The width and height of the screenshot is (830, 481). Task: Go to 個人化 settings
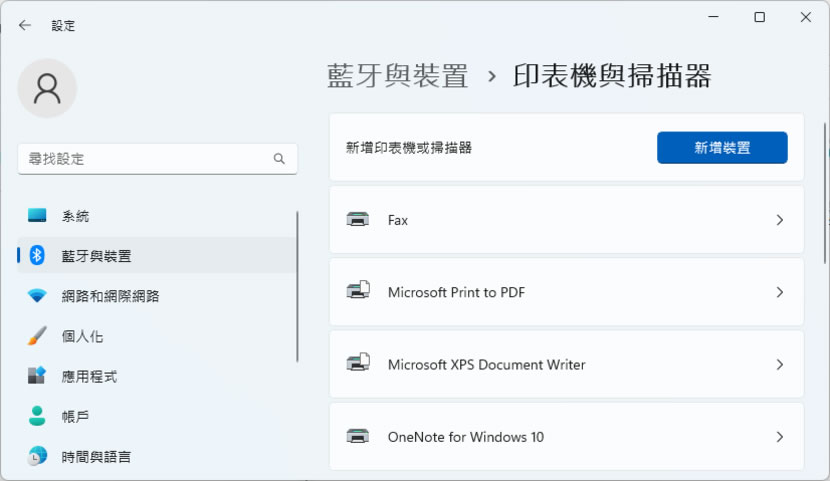point(82,336)
